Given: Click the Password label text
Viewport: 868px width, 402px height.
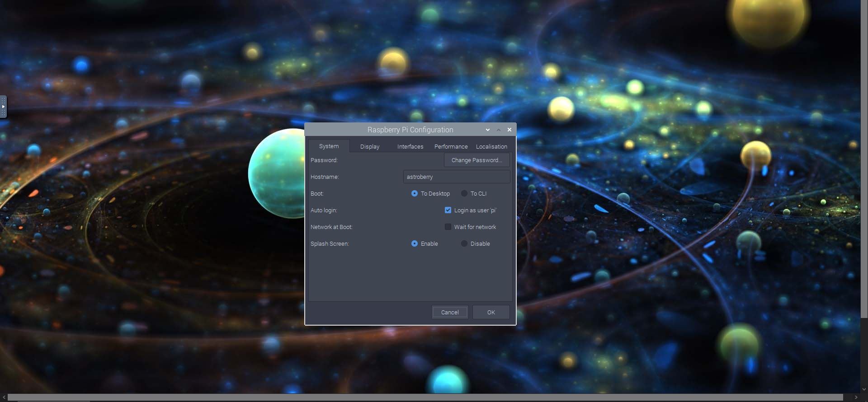Looking at the screenshot, I should pyautogui.click(x=324, y=160).
